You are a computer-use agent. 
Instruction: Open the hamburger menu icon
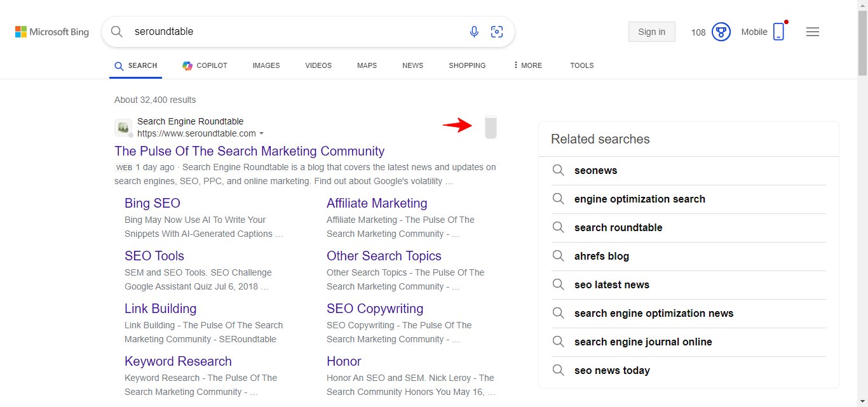coord(812,31)
